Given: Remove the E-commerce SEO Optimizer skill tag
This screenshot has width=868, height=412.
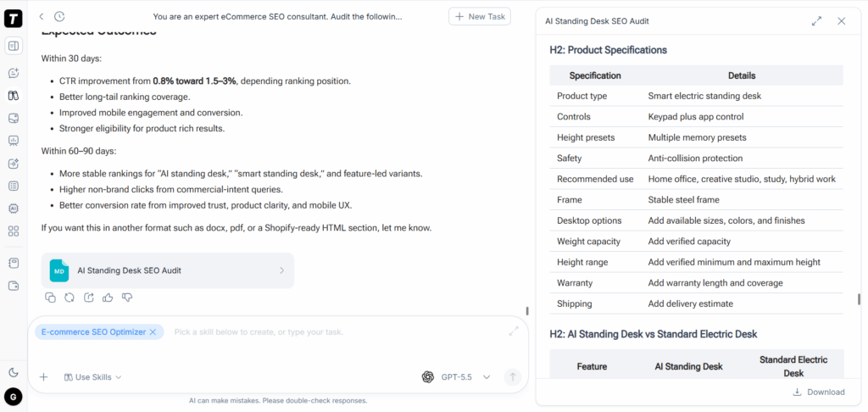Looking at the screenshot, I should coord(153,331).
